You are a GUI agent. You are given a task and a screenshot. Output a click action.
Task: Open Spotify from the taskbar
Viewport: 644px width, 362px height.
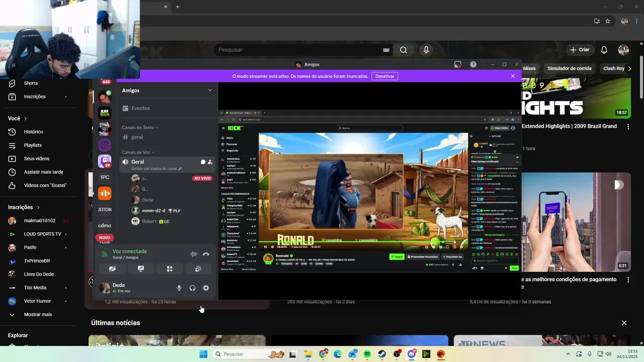[x=367, y=354]
